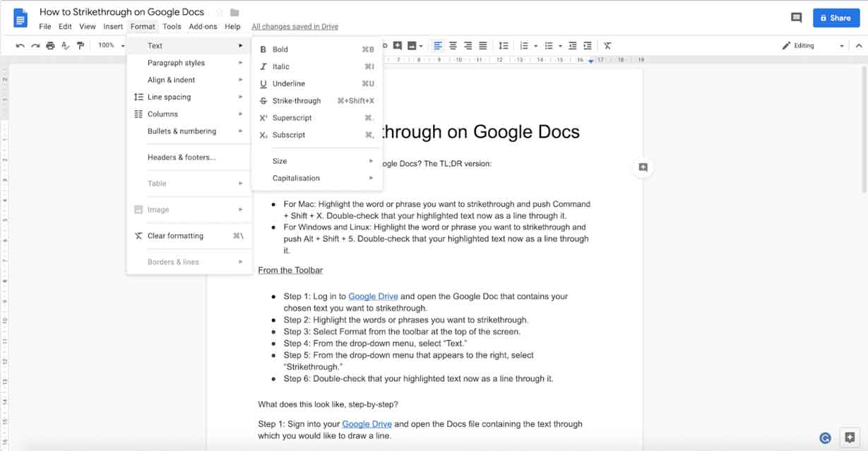Click the Undo icon
This screenshot has width=868, height=451.
[20, 44]
